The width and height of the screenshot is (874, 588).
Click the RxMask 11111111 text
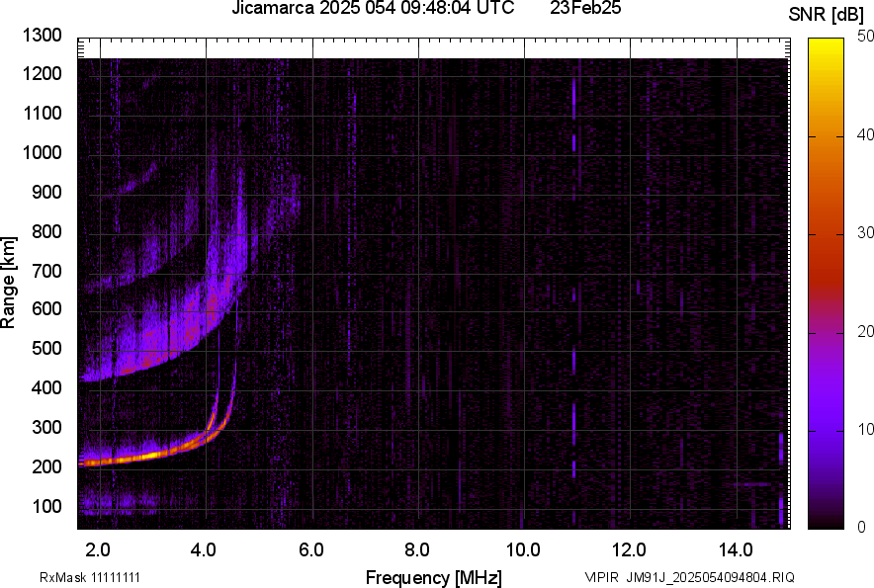[x=90, y=577]
